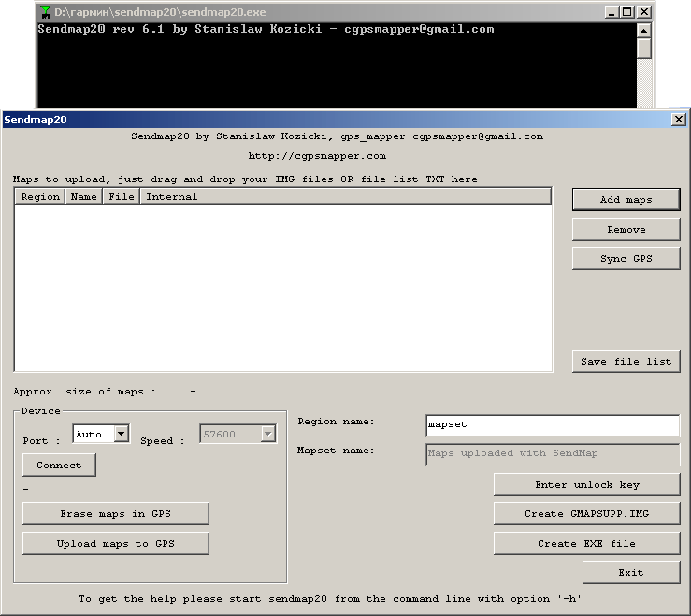The height and width of the screenshot is (616, 691).
Task: Click the console window title bar icon
Action: pos(45,12)
